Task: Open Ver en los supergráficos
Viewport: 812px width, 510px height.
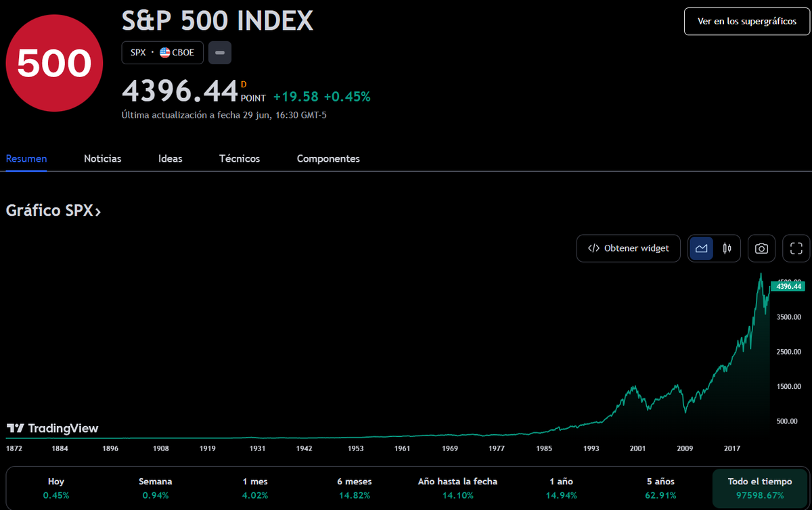Action: tap(746, 22)
